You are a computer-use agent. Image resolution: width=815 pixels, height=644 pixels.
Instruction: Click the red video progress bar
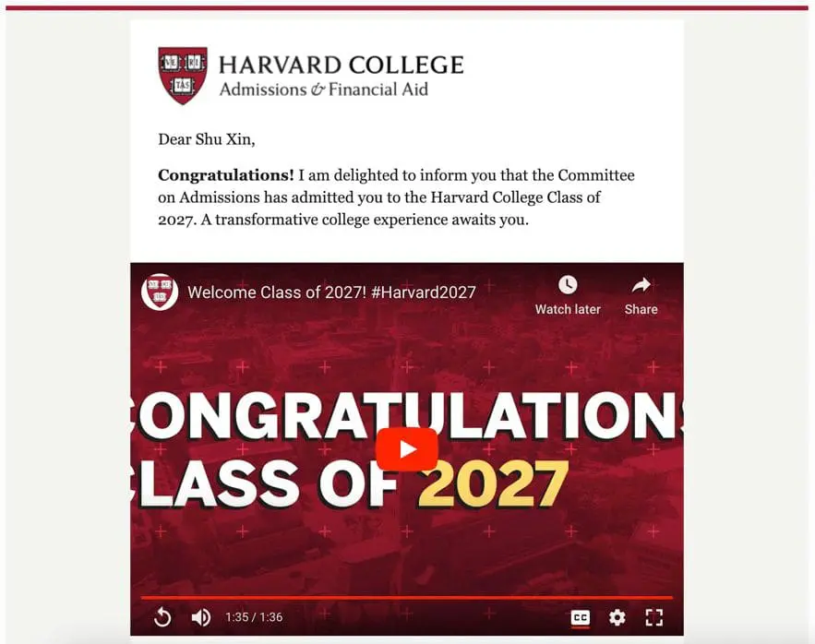pyautogui.click(x=406, y=595)
